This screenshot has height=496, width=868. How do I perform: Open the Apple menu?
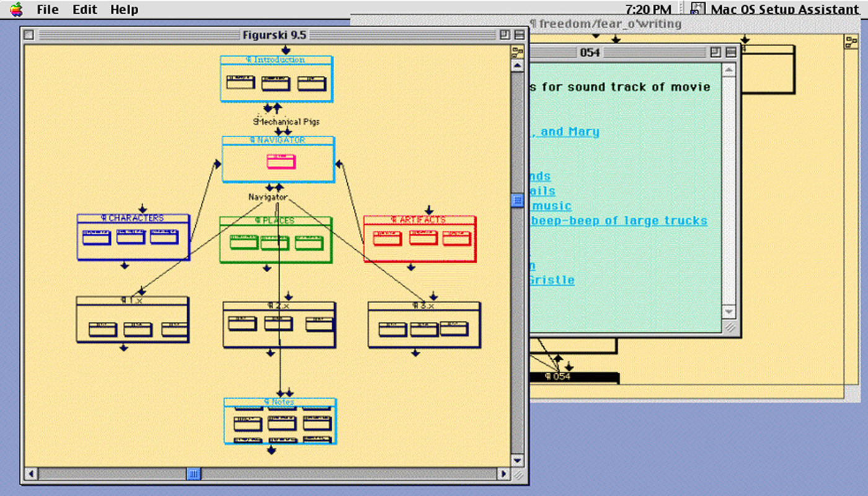click(x=16, y=9)
